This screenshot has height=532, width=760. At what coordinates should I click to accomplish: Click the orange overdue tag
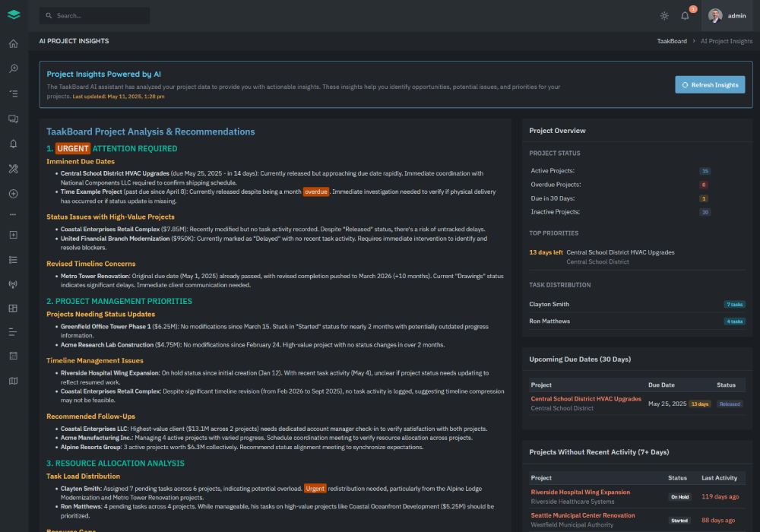[316, 192]
